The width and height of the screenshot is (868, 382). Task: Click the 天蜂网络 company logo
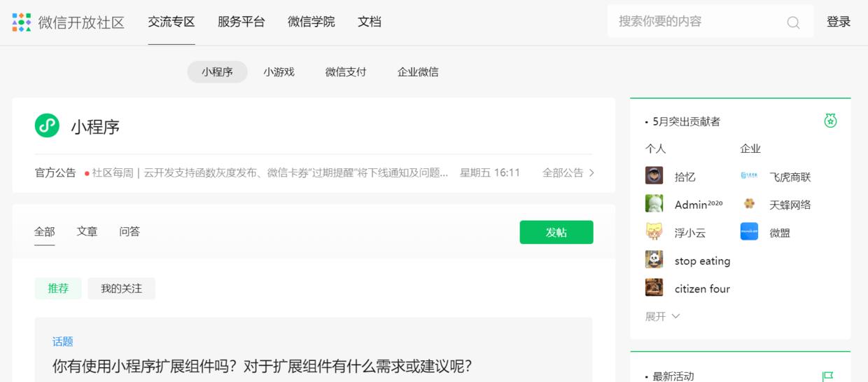pyautogui.click(x=749, y=204)
